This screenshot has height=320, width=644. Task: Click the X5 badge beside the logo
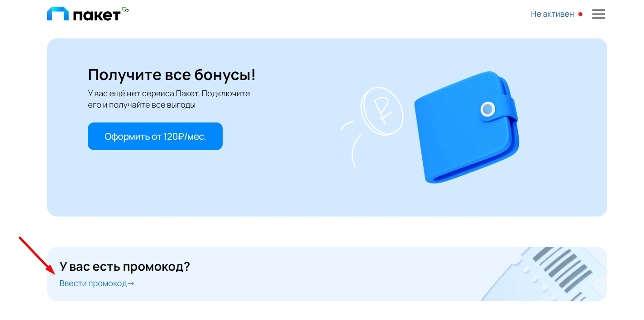(x=125, y=9)
